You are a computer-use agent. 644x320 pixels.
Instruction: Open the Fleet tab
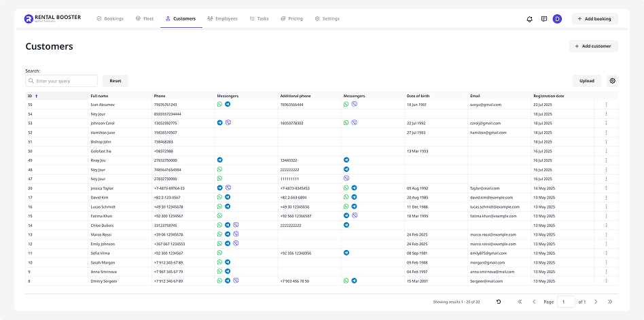pyautogui.click(x=144, y=19)
